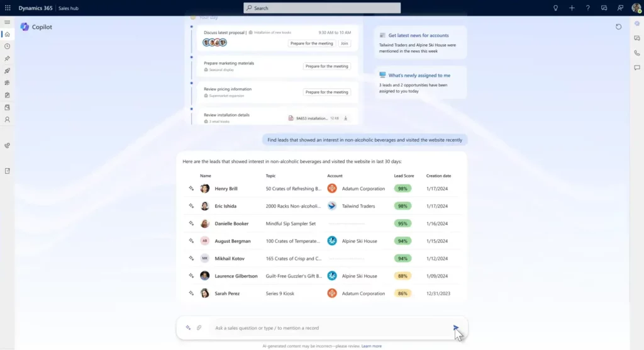644x350 pixels.
Task: Click the paperclip attach icon
Action: tap(199, 327)
